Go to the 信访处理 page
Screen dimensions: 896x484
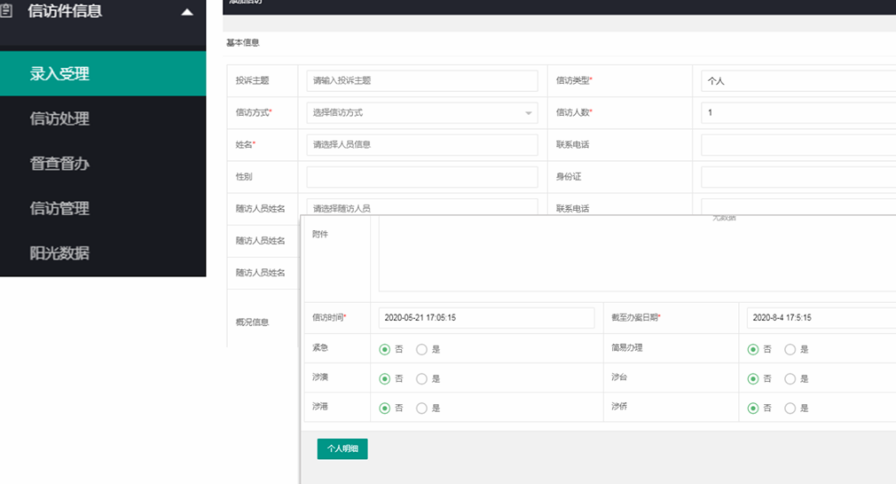(x=60, y=119)
